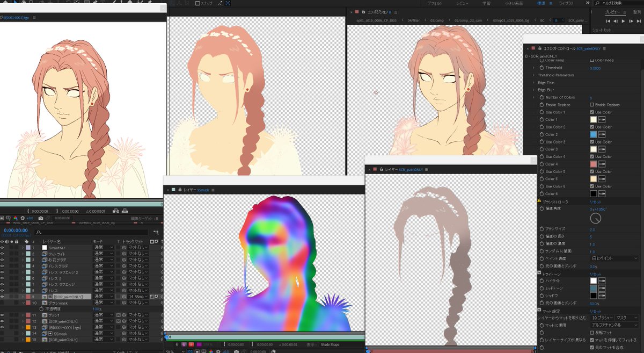Switch to the レビュー workspace

462,3
